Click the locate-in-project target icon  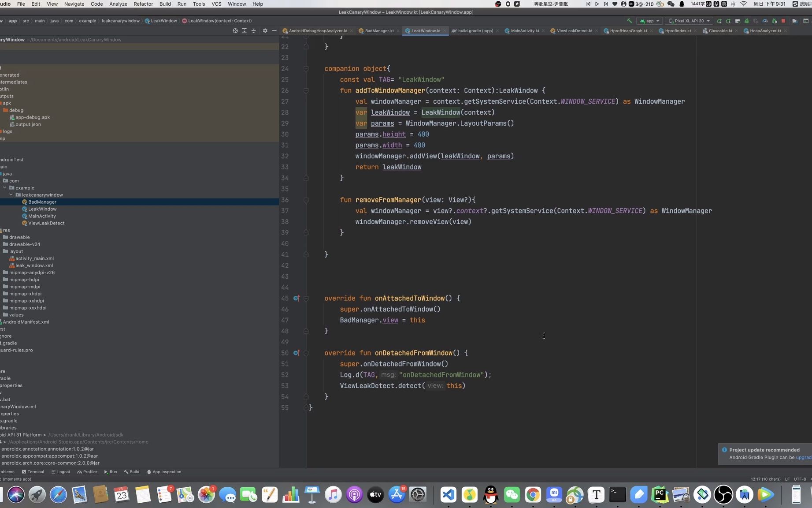[235, 31]
